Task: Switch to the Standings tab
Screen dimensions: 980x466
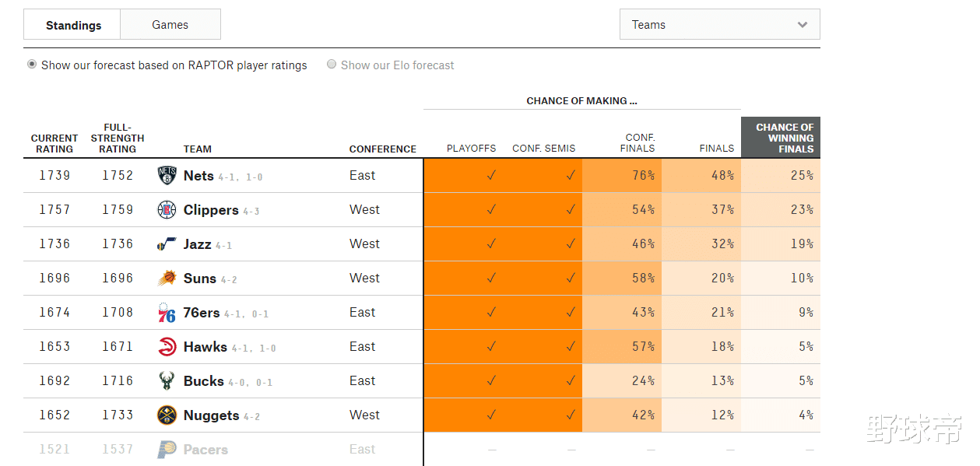Action: tap(73, 25)
